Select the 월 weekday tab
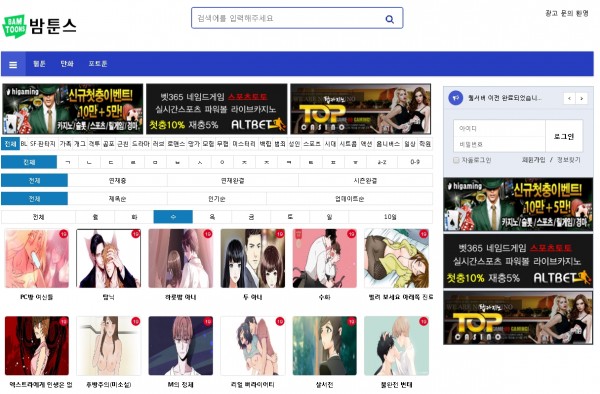Image resolution: width=600 pixels, height=394 pixels. tap(95, 217)
